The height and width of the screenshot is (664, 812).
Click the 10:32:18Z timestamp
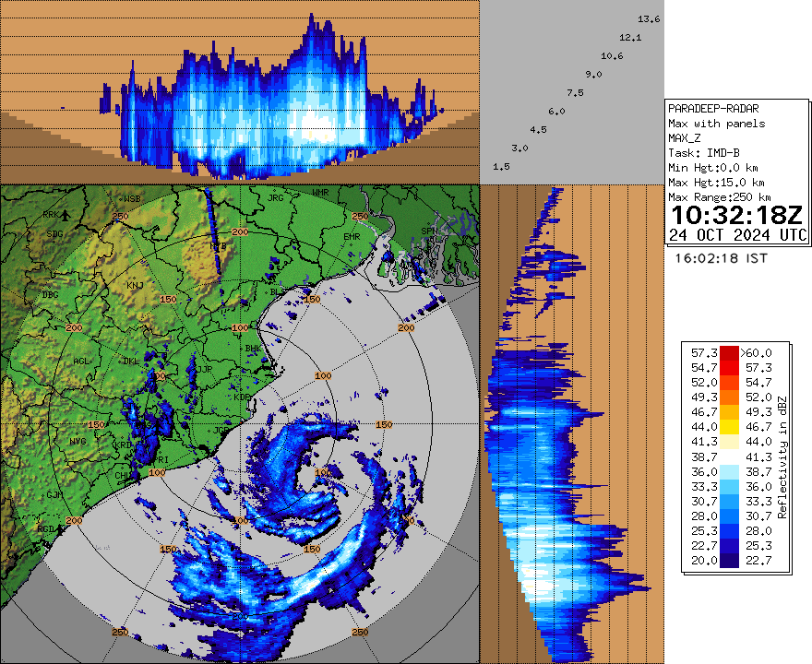click(736, 215)
